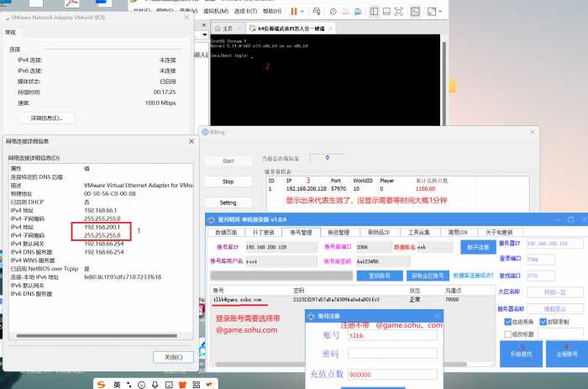588x389 pixels.
Task: Expand the VMware library panel dropdown arrow
Action: click(204, 34)
